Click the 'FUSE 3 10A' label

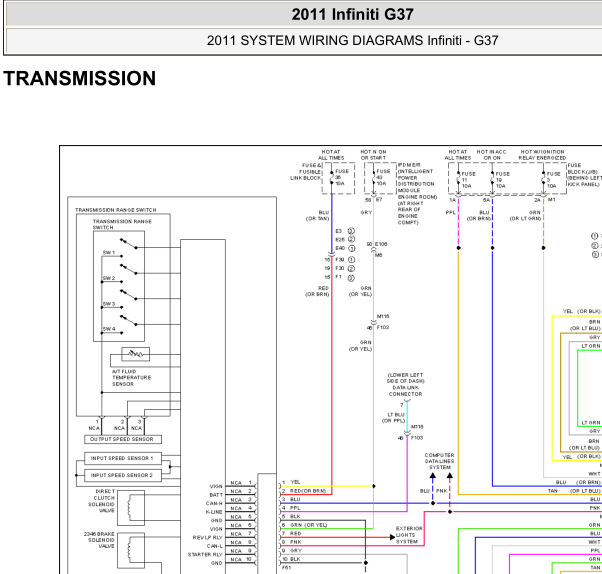click(553, 180)
